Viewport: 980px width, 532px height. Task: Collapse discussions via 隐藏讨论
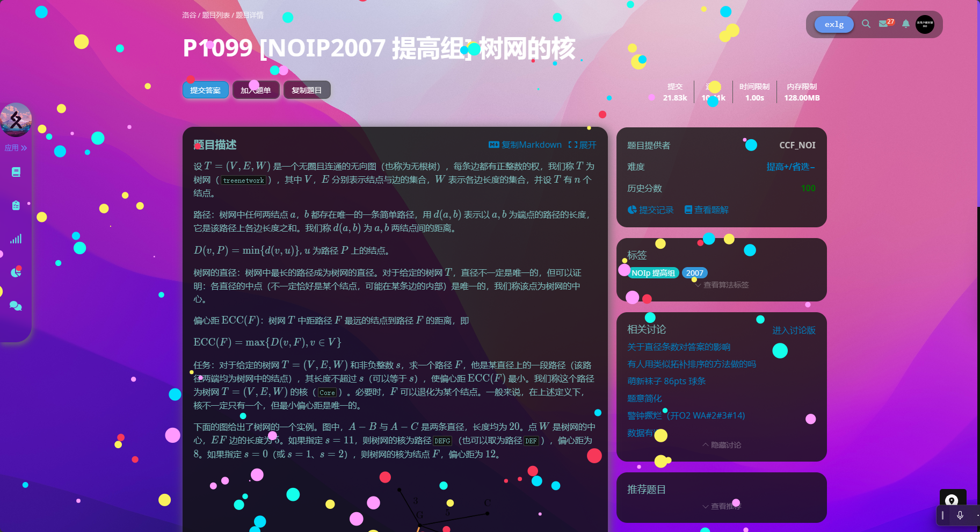(x=722, y=445)
